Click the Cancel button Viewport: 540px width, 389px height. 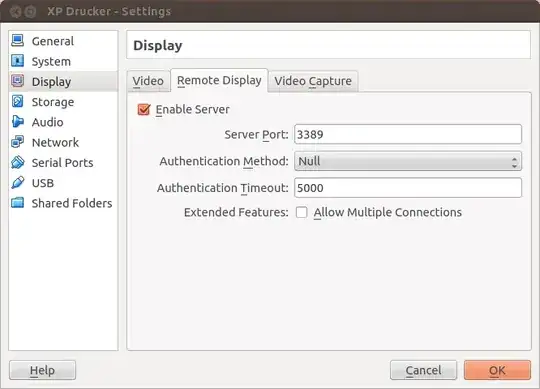424,370
